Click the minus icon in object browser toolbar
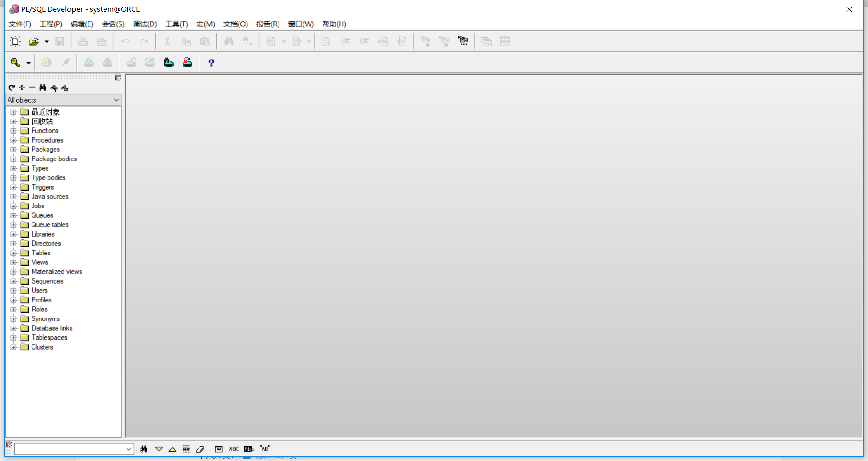Image resolution: width=868 pixels, height=461 pixels. 32,87
